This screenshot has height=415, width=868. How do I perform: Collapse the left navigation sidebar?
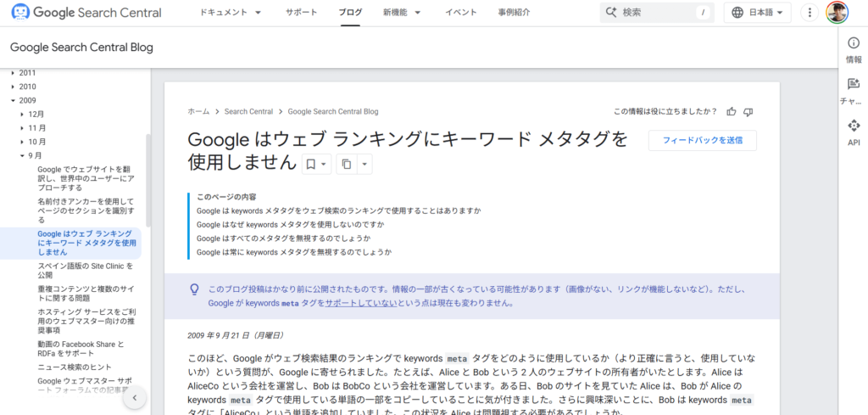point(134,399)
